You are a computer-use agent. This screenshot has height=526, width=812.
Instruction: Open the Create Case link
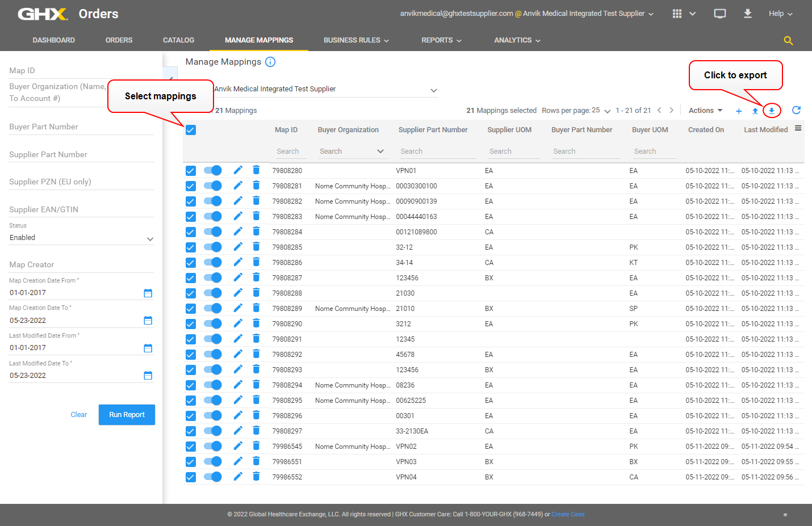tap(568, 514)
